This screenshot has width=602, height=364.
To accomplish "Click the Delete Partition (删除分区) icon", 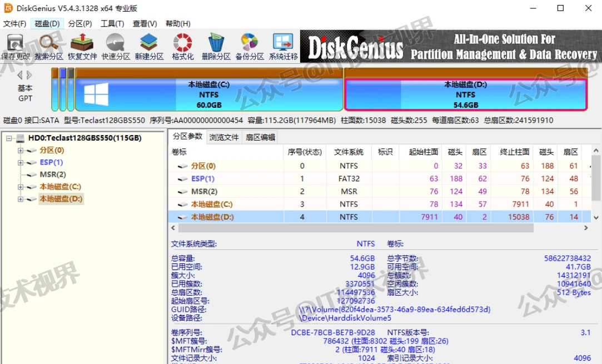I will click(x=216, y=47).
